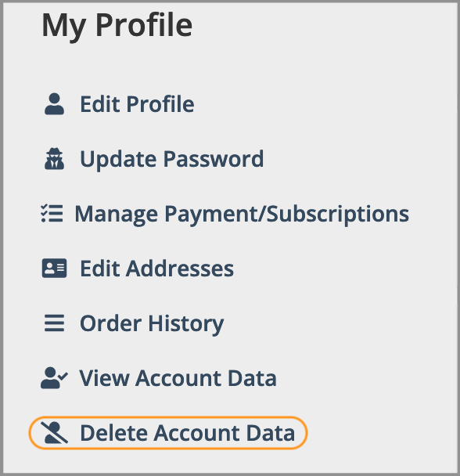The width and height of the screenshot is (460, 476).
Task: Open the Update Password link
Action: click(x=172, y=159)
